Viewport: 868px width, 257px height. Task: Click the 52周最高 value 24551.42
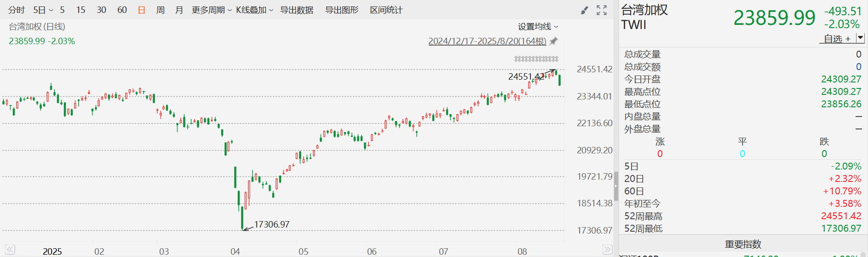pos(841,216)
